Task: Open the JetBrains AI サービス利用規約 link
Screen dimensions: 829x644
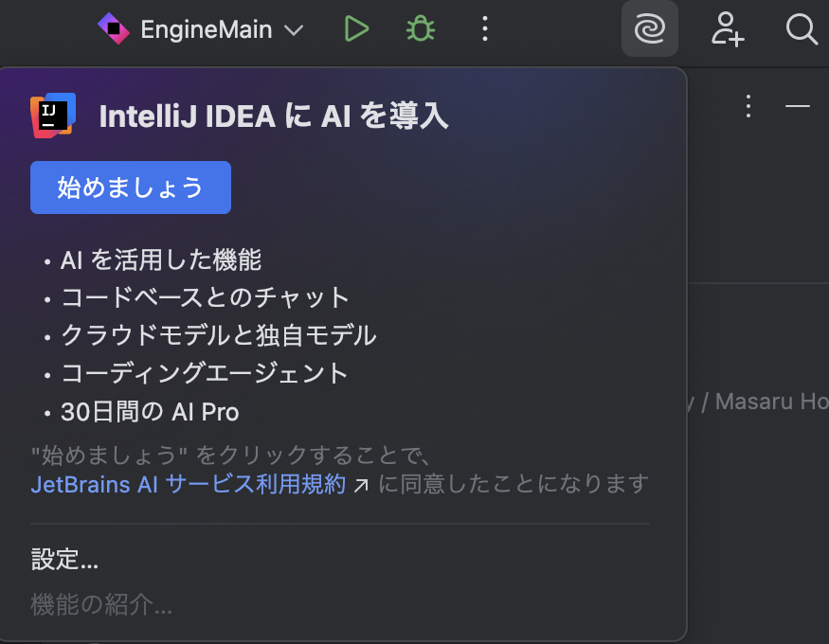Action: click(x=189, y=485)
